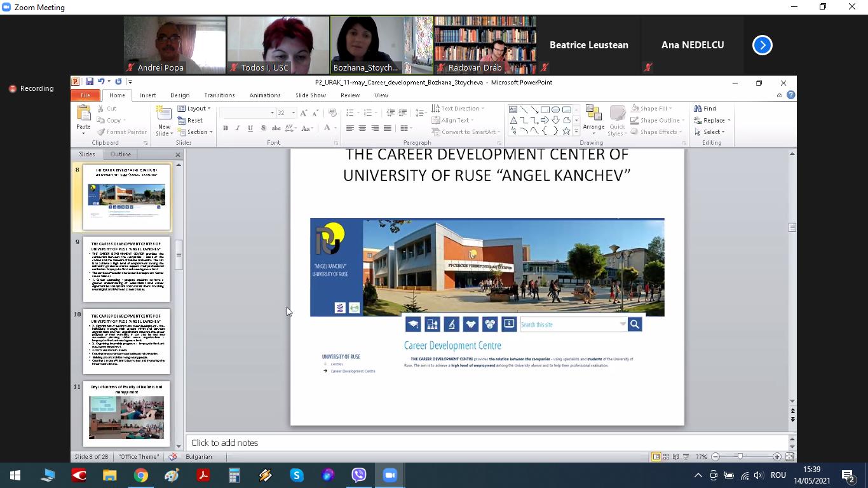Click to add notes field
The height and width of the screenshot is (488, 868).
487,443
